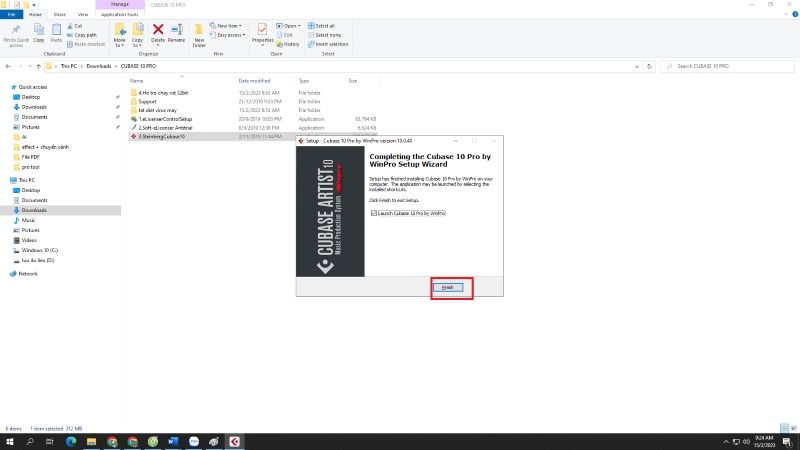The width and height of the screenshot is (800, 450).
Task: Click Cut in the Clipboard group
Action: coord(75,26)
